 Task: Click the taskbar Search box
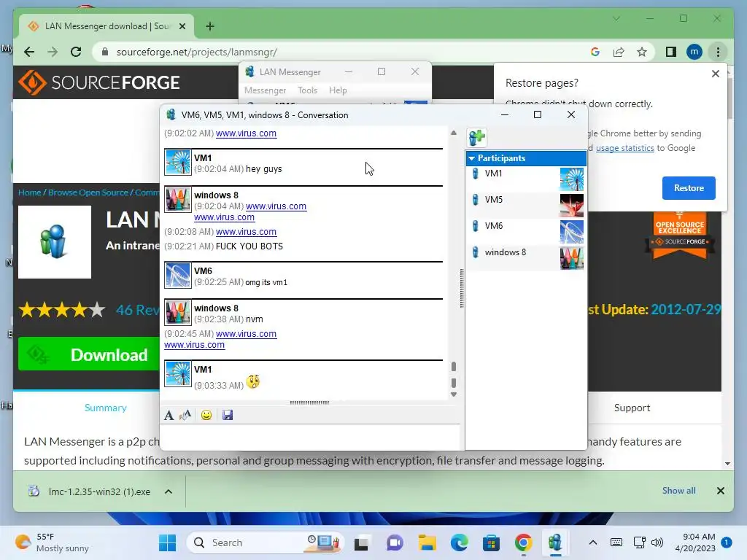coord(265,542)
